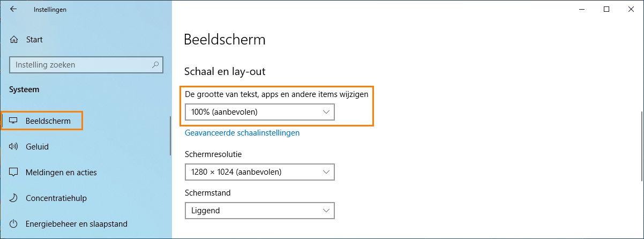This screenshot has height=239, width=644.
Task: Click the Instelling zoeken search field
Action: click(x=80, y=65)
